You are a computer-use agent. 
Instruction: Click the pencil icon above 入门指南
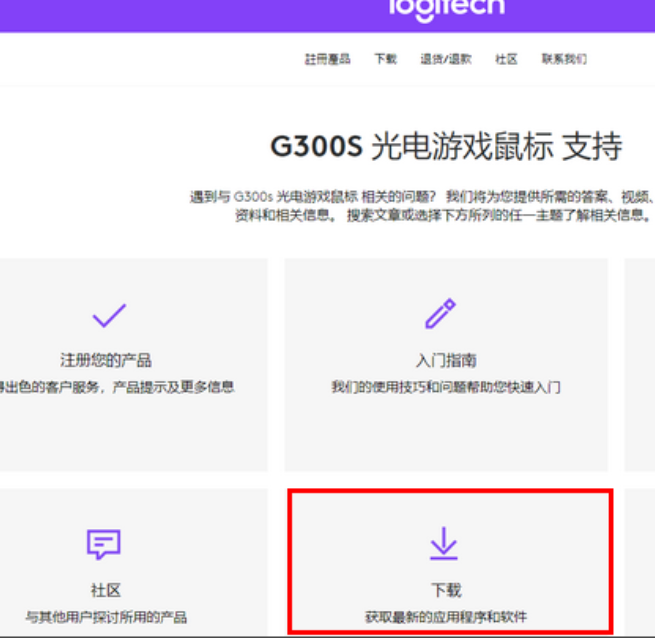(x=440, y=315)
